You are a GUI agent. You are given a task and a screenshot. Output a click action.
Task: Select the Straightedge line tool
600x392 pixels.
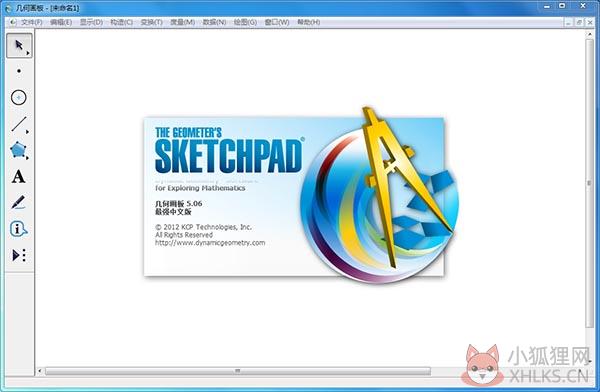19,124
